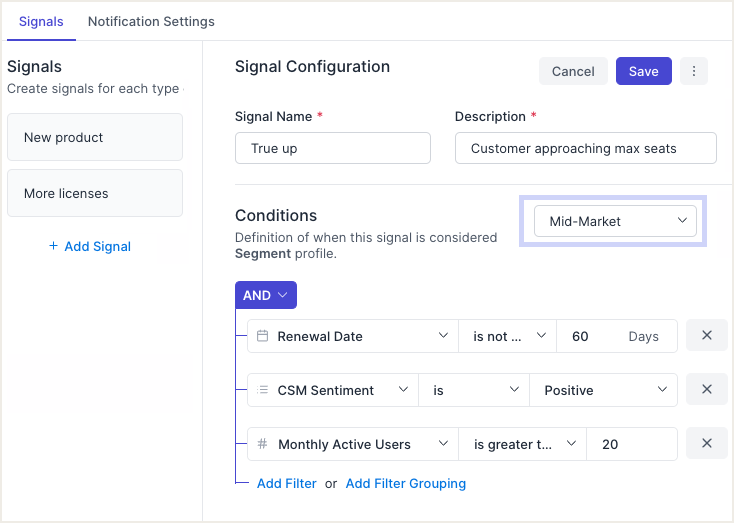The image size is (734, 523).
Task: Open the Mid-Market segment dropdown
Action: 614,221
